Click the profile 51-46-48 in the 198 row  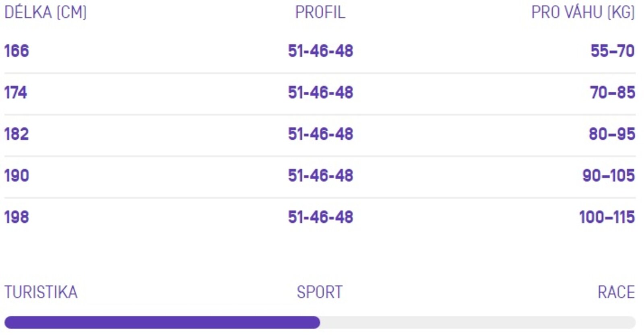(x=320, y=217)
